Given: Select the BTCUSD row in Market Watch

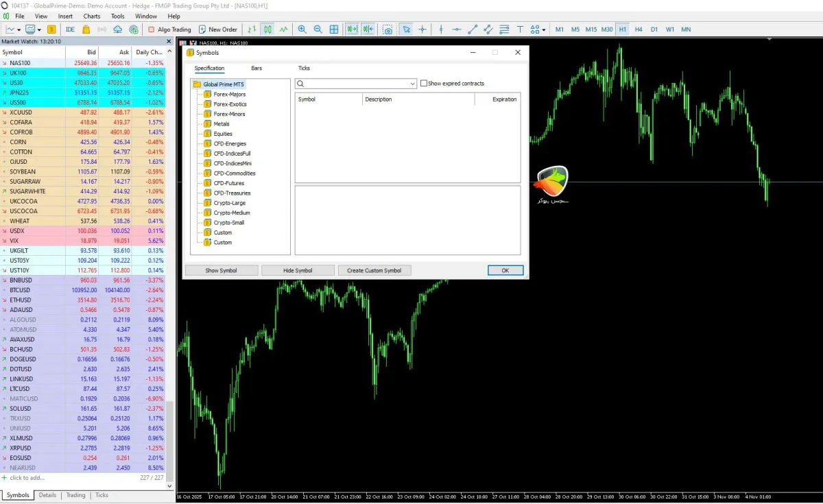Looking at the screenshot, I should pyautogui.click(x=84, y=290).
